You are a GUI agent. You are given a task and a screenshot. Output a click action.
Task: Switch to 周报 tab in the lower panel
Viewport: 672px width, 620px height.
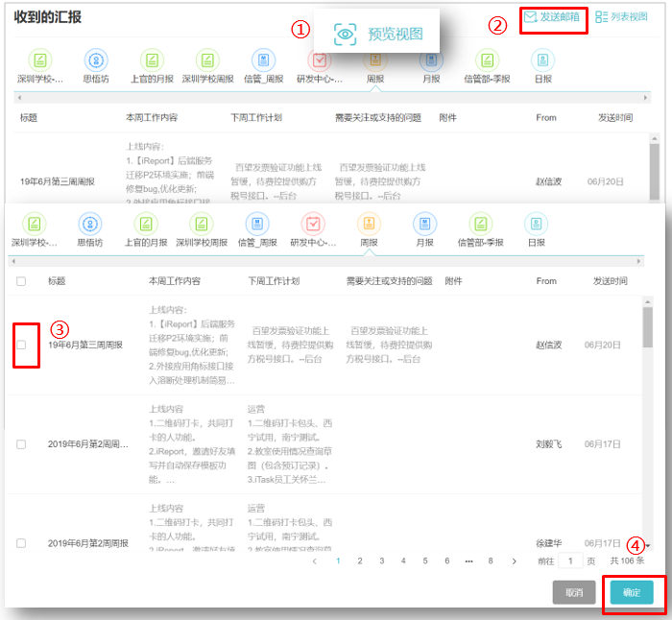[369, 224]
